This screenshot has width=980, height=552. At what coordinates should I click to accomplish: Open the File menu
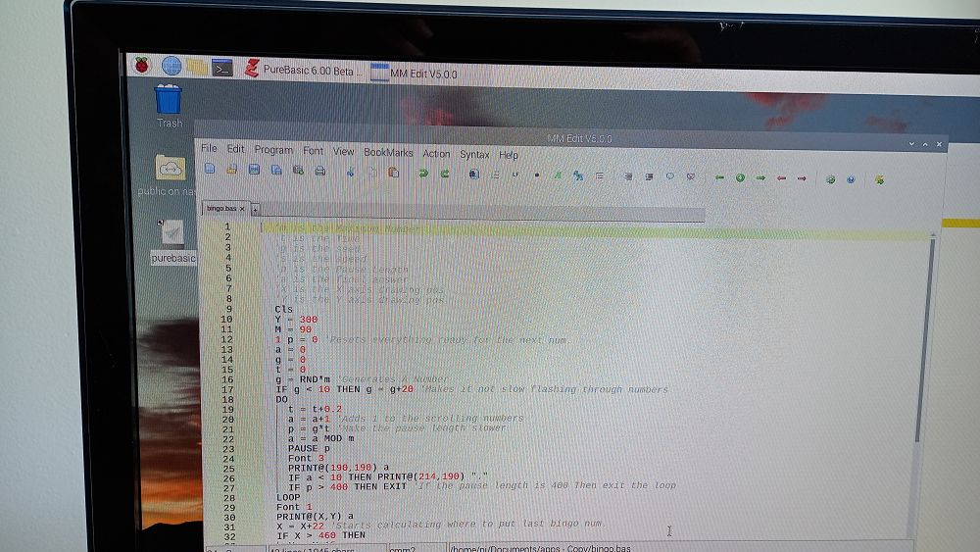coord(209,148)
